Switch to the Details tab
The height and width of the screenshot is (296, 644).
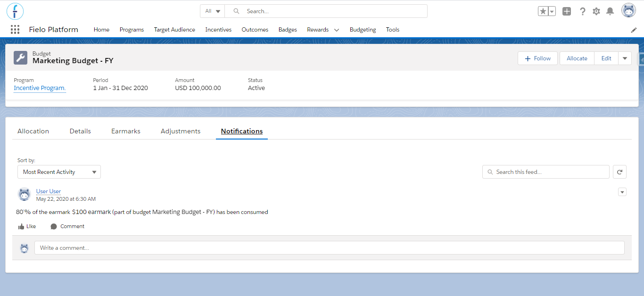coord(80,132)
